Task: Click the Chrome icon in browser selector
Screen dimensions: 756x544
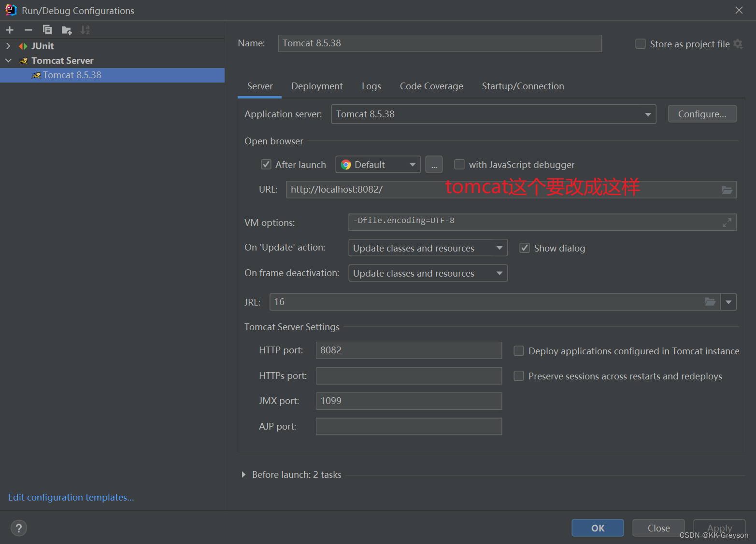Action: tap(346, 165)
